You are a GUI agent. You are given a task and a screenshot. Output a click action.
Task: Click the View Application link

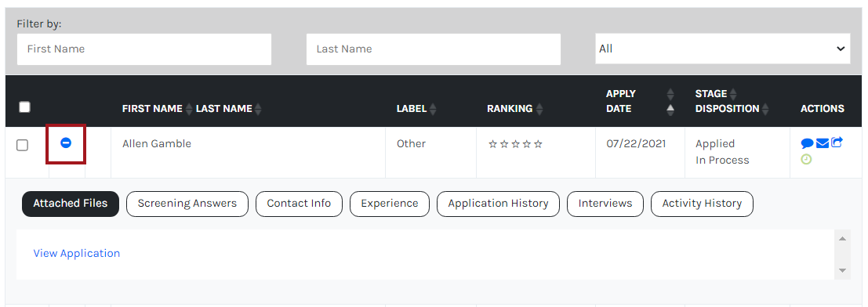(76, 253)
